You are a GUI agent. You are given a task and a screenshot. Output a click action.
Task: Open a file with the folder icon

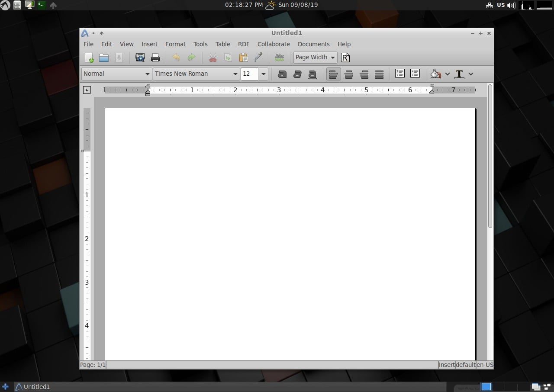point(104,58)
